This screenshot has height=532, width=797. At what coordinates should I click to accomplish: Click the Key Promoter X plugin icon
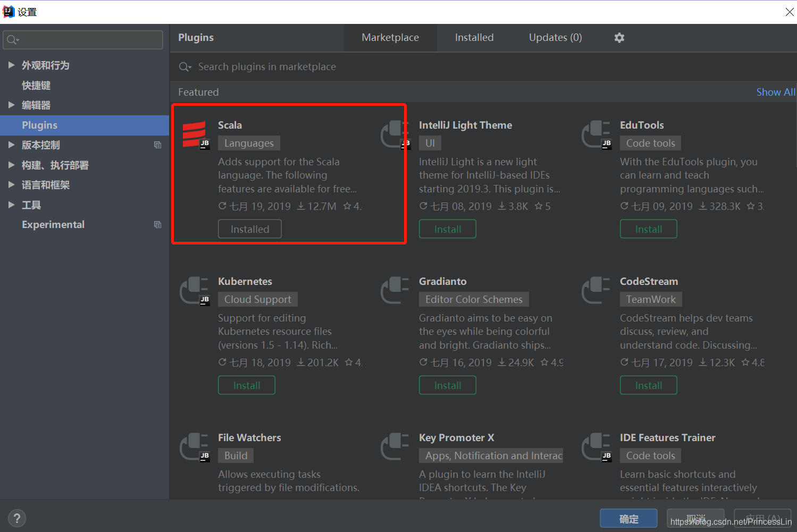tap(395, 446)
